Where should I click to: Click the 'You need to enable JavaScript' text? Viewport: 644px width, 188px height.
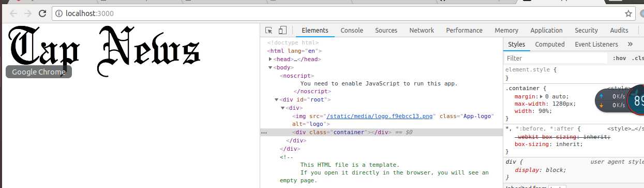pos(379,83)
